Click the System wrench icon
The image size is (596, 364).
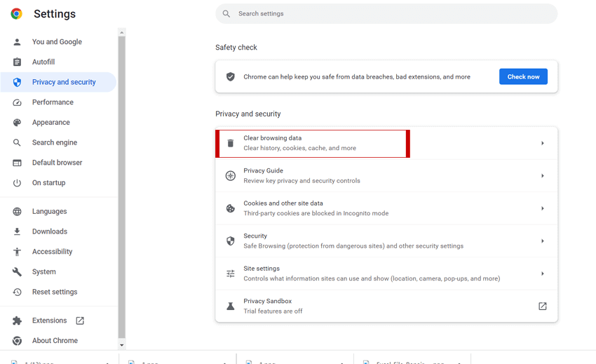(17, 271)
